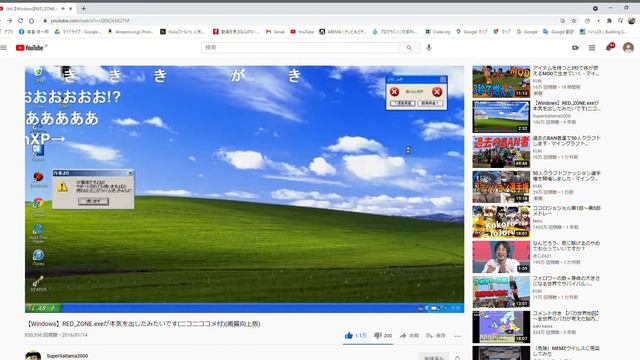
Task: Click the Chrome address bar URL
Action: point(90,20)
